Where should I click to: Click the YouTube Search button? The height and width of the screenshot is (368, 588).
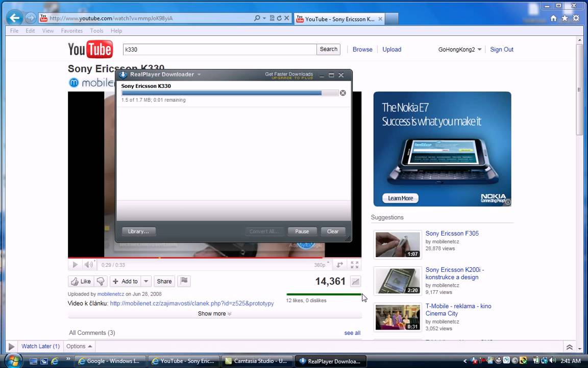[x=329, y=49]
